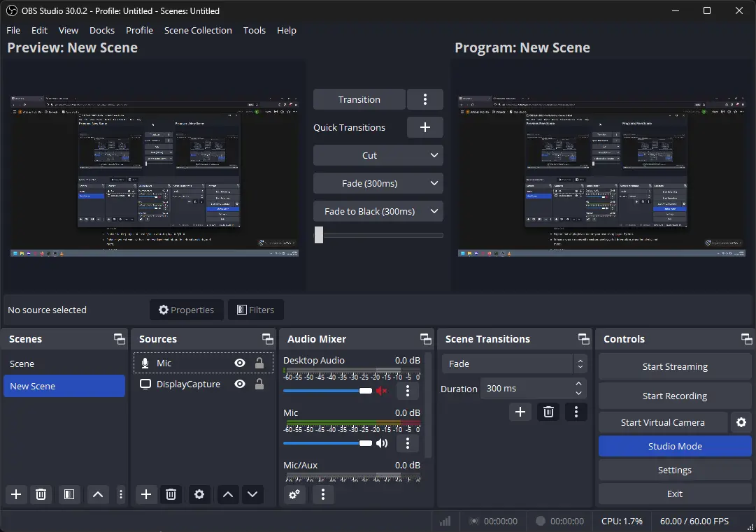756x532 pixels.
Task: Decrease transition Duration with down arrow
Action: click(x=578, y=394)
